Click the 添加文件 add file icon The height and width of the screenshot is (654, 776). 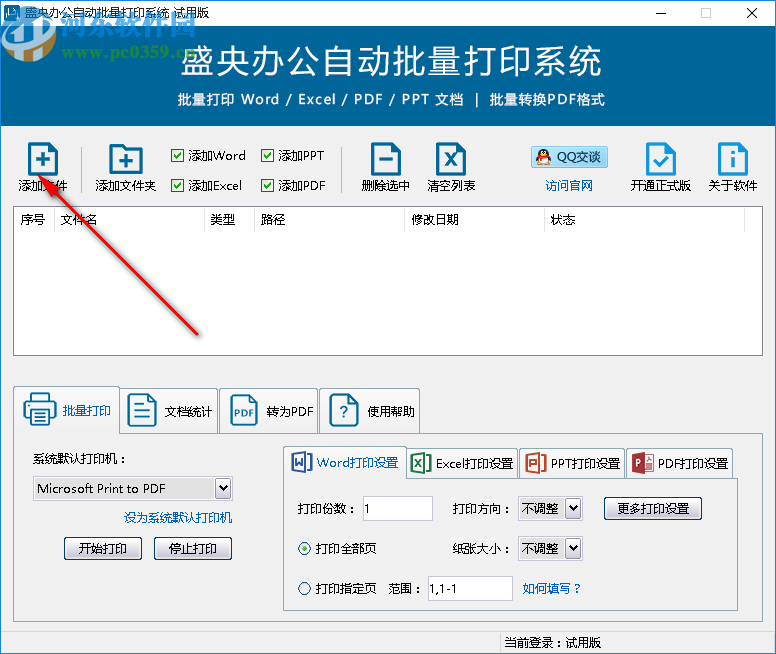pos(43,159)
